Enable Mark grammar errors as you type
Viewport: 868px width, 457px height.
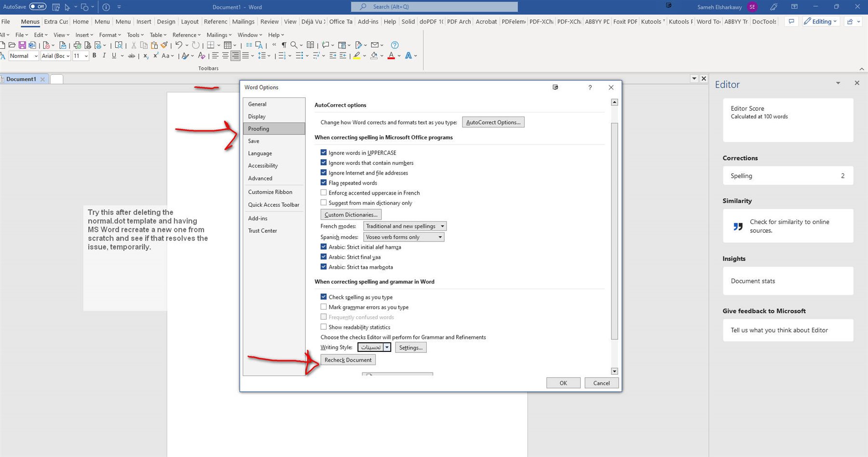click(324, 307)
